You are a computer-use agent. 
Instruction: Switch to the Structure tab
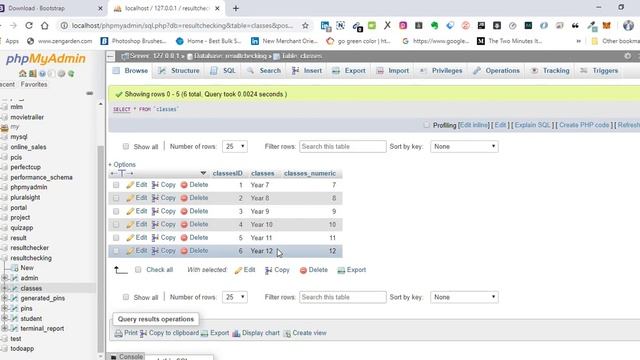(x=179, y=71)
